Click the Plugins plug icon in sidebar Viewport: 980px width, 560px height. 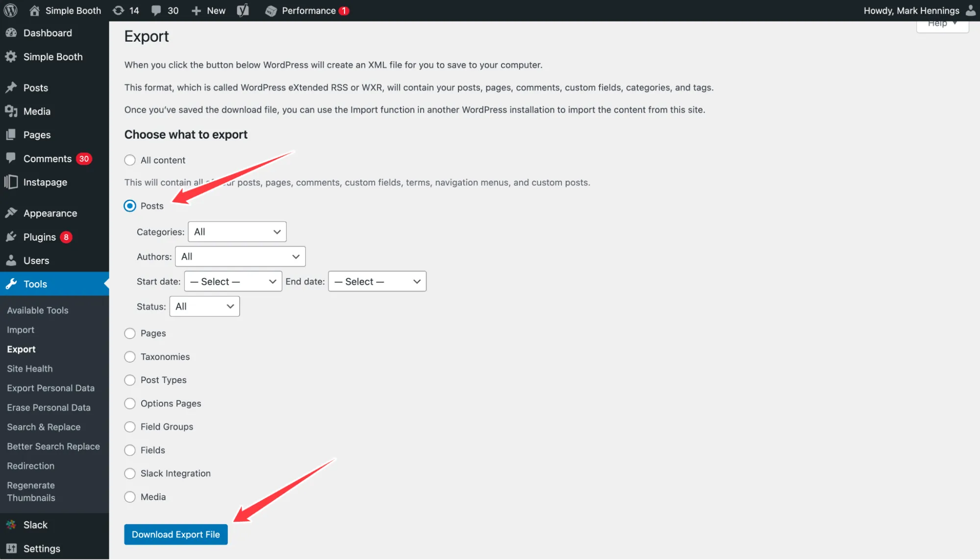pos(11,237)
